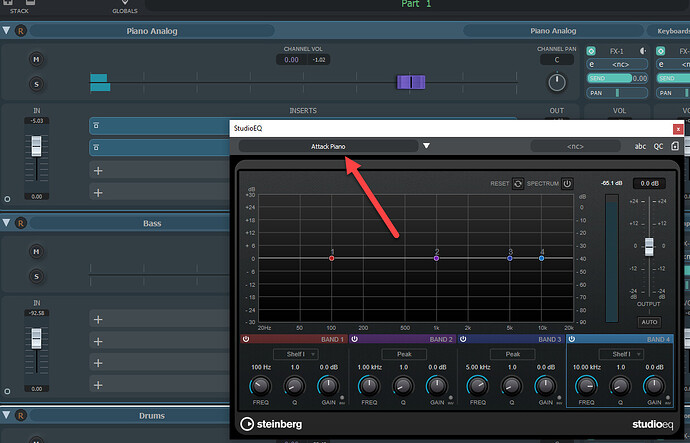Click the StudioEQ output fader
Image resolution: width=690 pixels, height=443 pixels.
(x=649, y=246)
